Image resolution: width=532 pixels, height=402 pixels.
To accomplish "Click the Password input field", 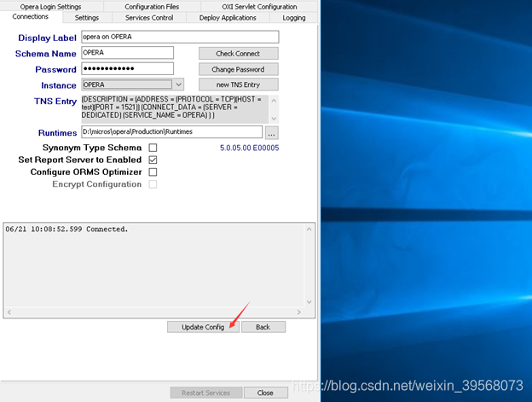I will 128,68.
